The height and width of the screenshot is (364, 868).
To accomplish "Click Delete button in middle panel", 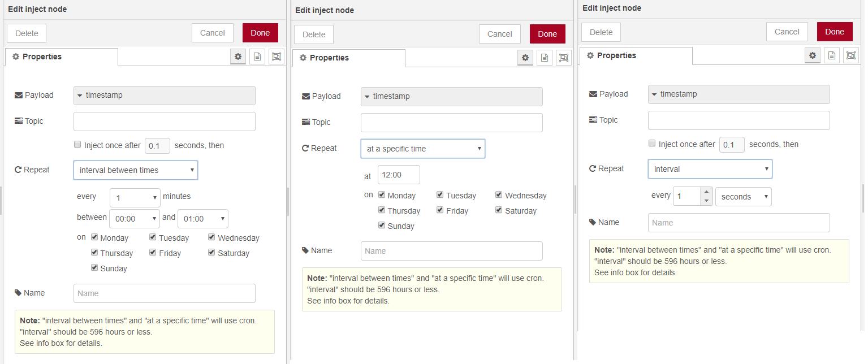I will coord(314,34).
